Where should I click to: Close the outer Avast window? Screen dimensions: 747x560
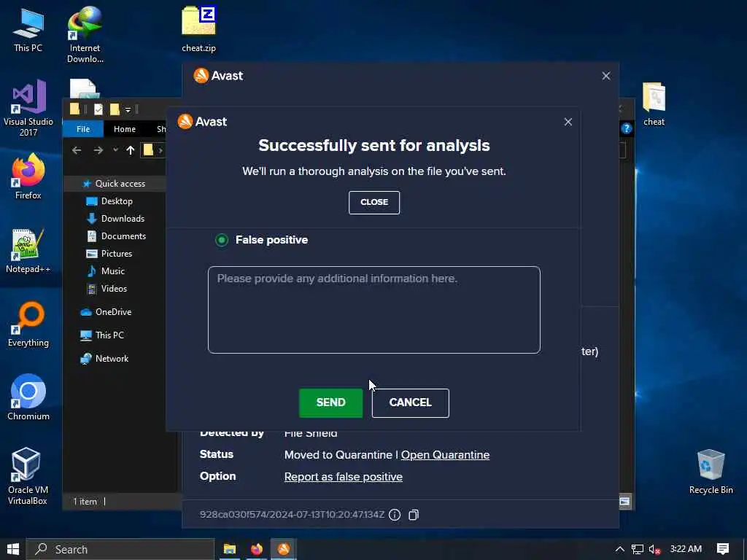click(606, 76)
